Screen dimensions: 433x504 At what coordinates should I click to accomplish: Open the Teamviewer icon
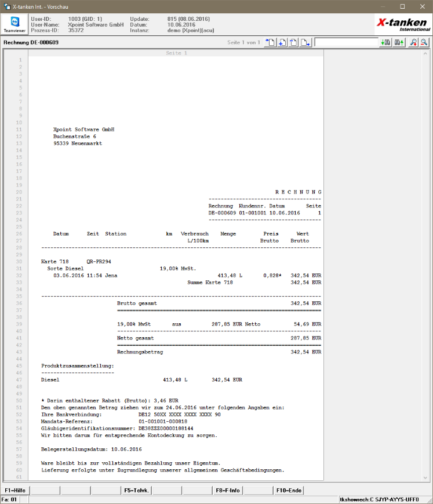(14, 24)
